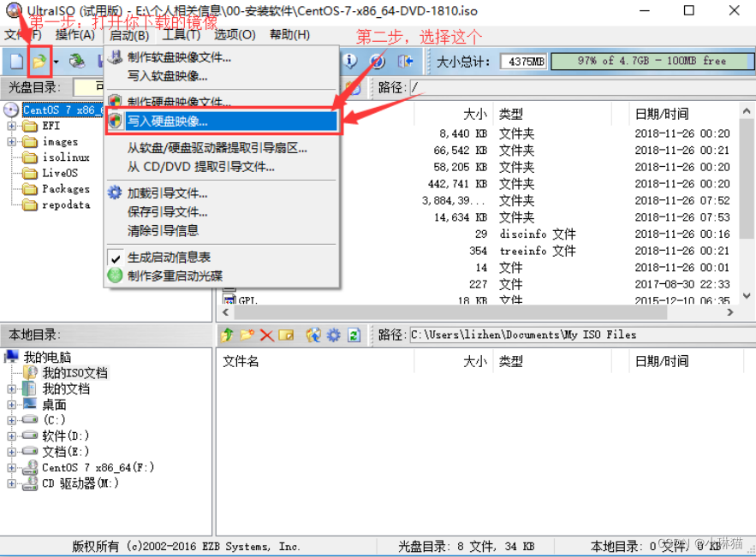Open the 工具(T) menu
756x557 pixels.
pos(181,35)
